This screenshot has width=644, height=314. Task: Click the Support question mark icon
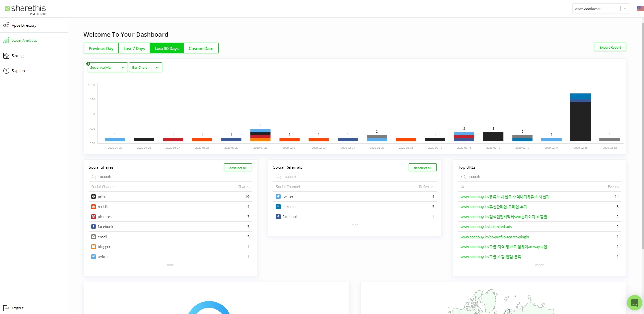(x=6, y=71)
